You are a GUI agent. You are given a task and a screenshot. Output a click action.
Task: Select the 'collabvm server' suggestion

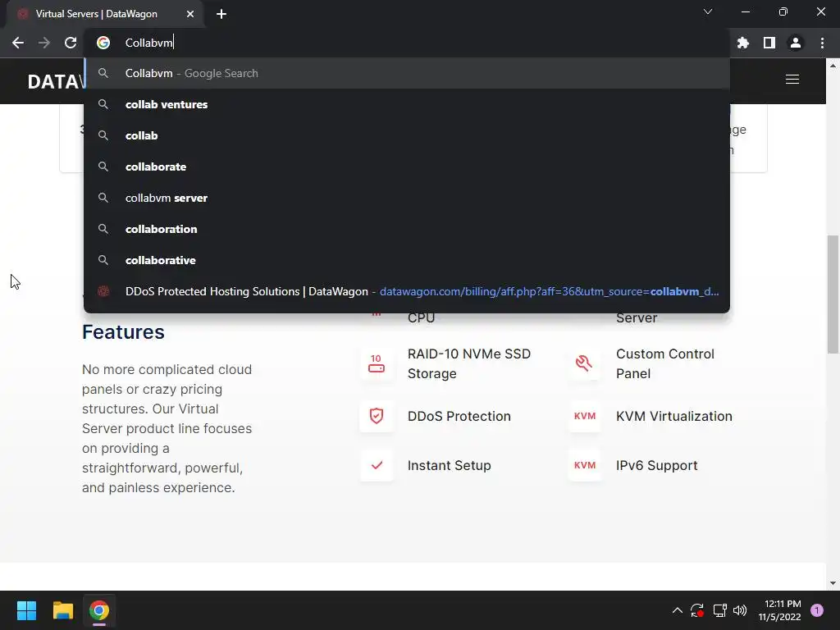point(407,198)
